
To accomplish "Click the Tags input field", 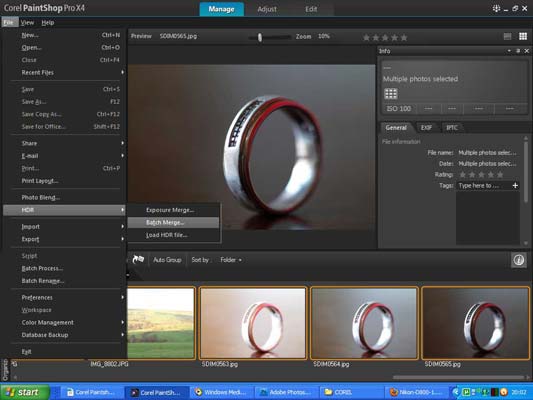I will [483, 186].
